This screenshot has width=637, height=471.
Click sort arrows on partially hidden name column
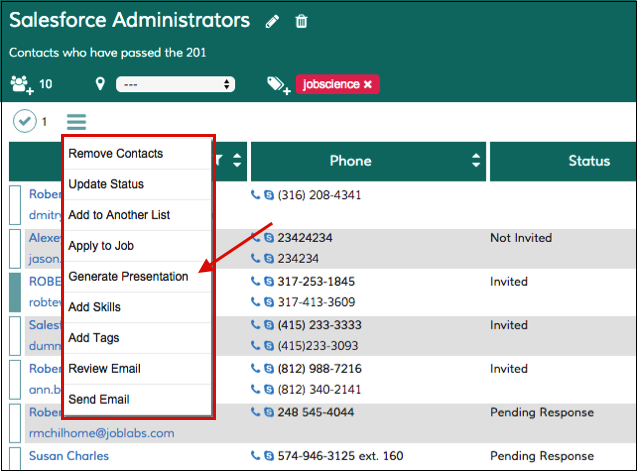pos(237,161)
